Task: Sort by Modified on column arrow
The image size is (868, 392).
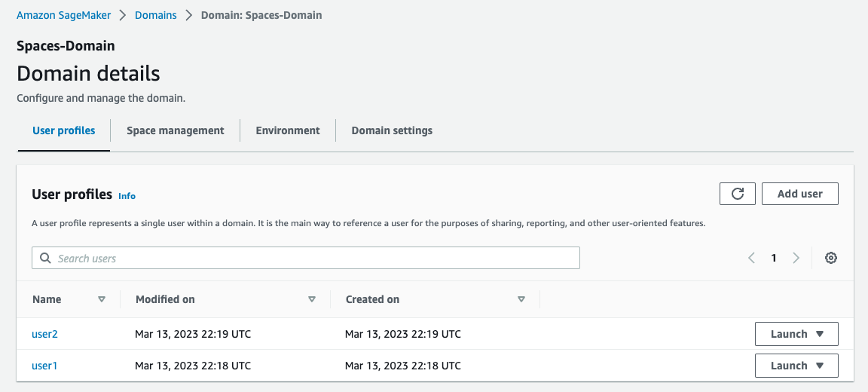Action: point(312,299)
